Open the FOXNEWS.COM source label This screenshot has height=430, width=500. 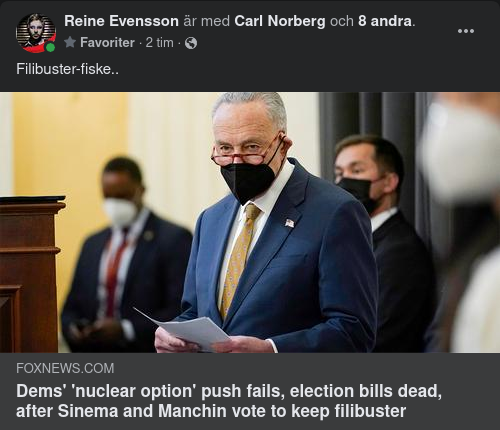click(65, 368)
